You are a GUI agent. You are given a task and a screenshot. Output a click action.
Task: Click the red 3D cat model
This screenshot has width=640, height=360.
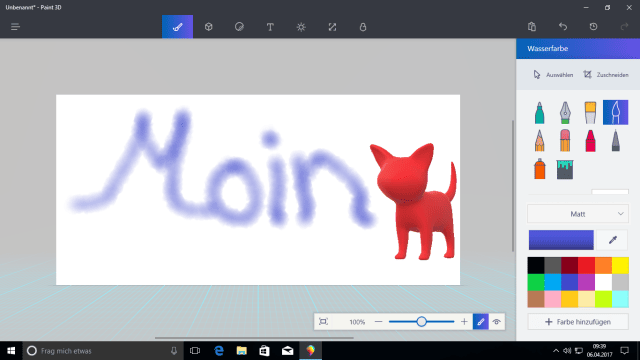pyautogui.click(x=413, y=201)
